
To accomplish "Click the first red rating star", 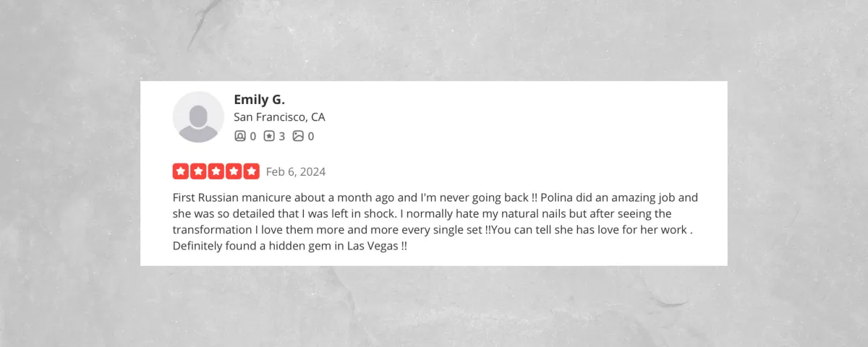I will (x=180, y=171).
